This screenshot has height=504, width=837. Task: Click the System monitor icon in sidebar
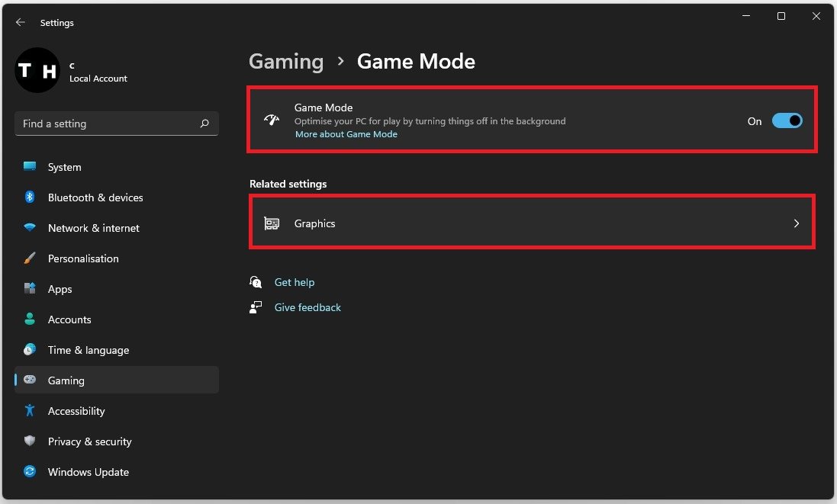coord(30,167)
